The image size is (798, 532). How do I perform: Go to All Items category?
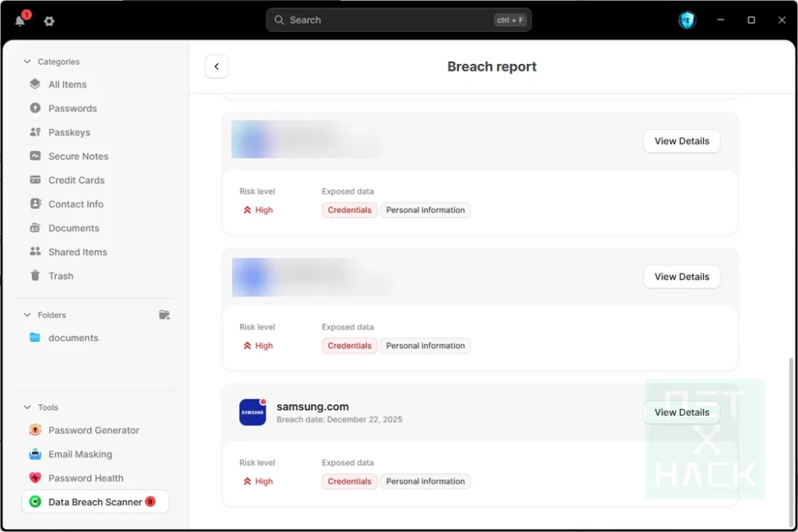[67, 84]
